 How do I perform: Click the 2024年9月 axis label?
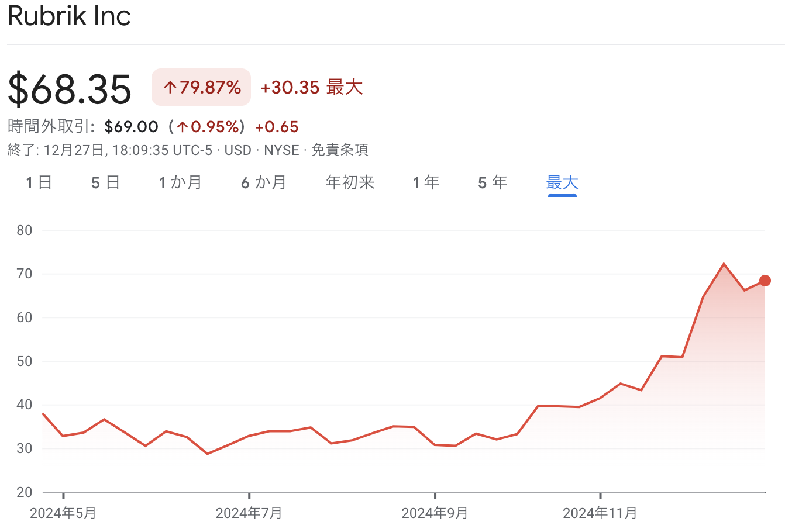point(435,513)
